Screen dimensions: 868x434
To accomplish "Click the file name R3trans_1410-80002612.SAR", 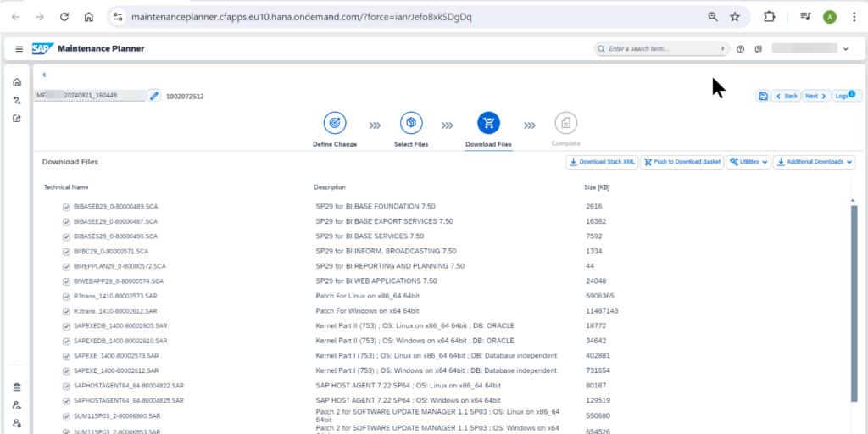I will (x=115, y=311).
